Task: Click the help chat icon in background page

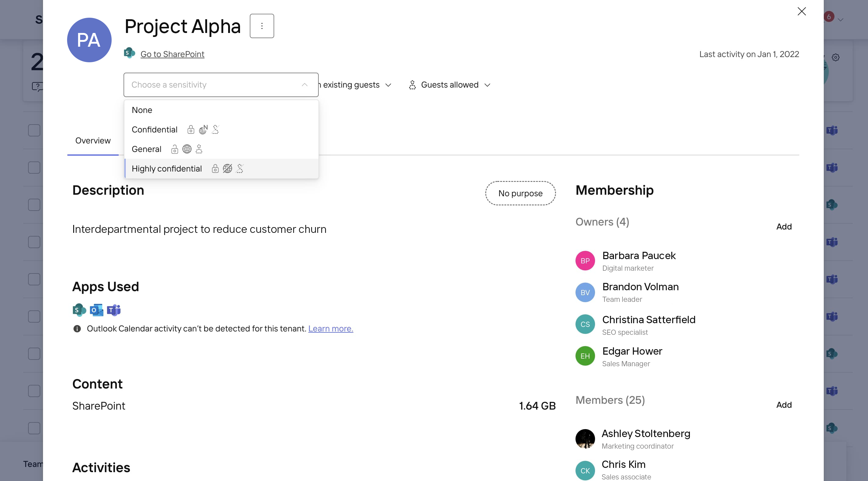Action: click(x=37, y=87)
